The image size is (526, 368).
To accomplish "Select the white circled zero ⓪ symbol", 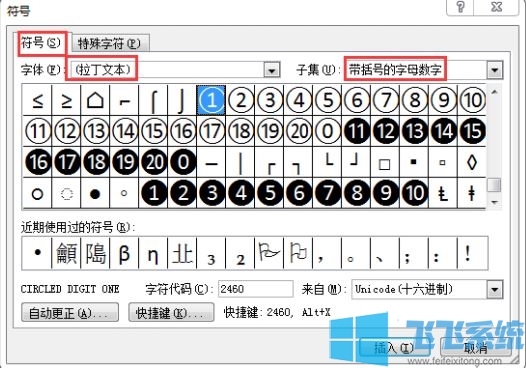I will click(x=327, y=131).
